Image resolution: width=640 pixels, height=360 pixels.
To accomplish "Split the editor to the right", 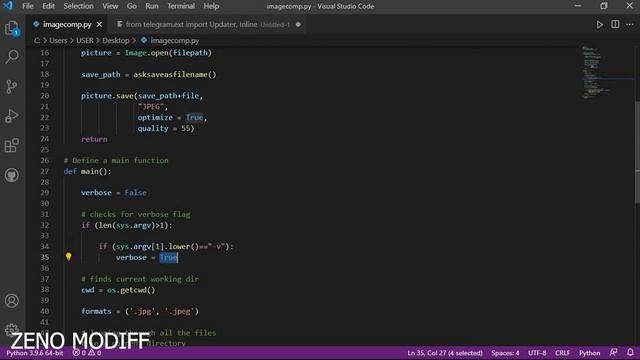I will [x=615, y=24].
